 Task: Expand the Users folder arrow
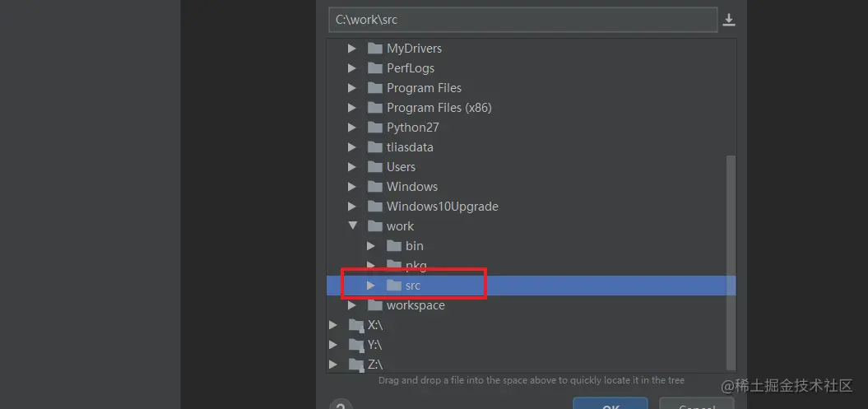coord(351,167)
